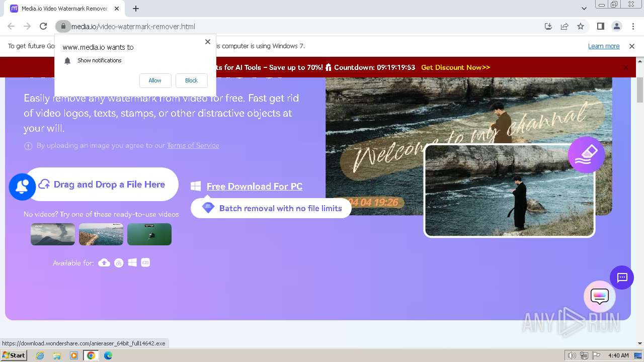Screen dimensions: 644x362
Task: Choose the beach aerial sample video thumbnail
Action: click(101, 234)
